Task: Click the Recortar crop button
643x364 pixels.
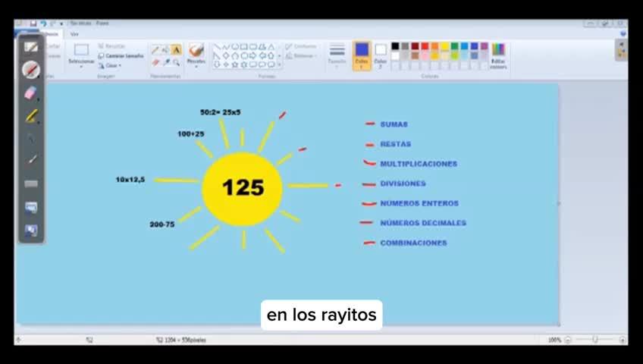Action: [114, 46]
